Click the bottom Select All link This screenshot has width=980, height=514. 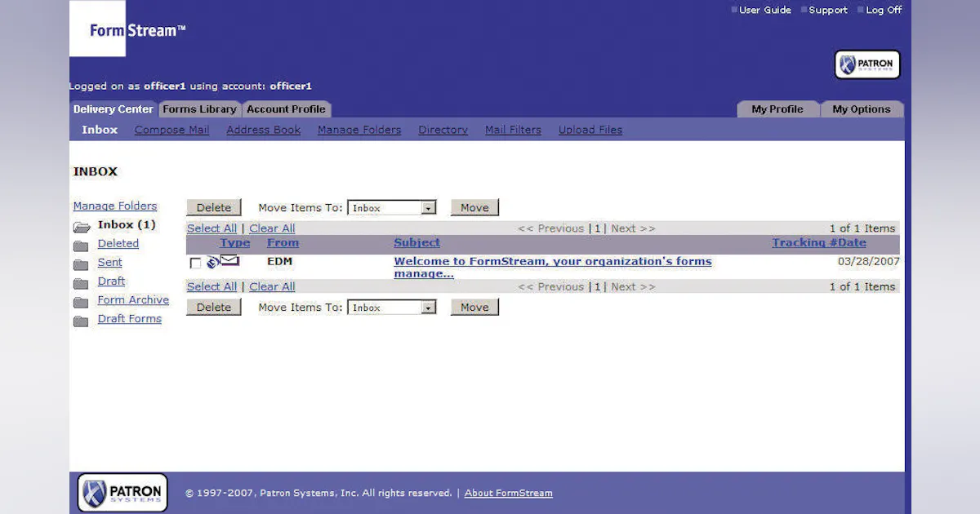pos(212,286)
